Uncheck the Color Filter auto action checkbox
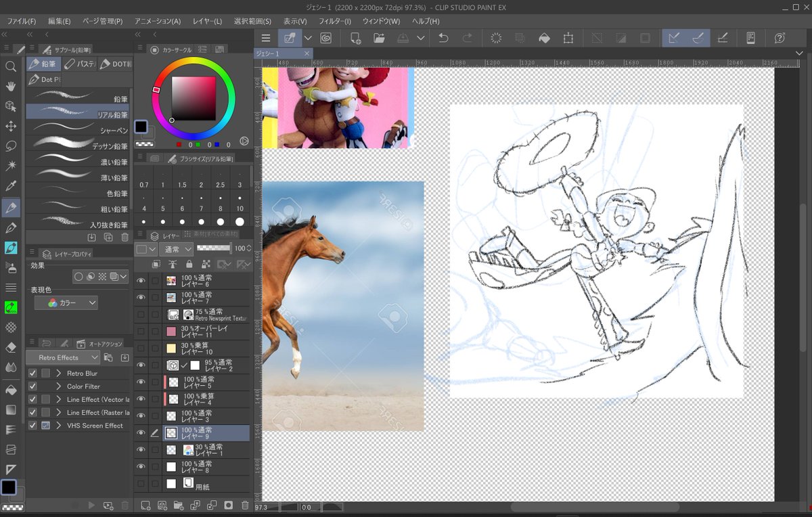812x517 pixels. point(32,386)
